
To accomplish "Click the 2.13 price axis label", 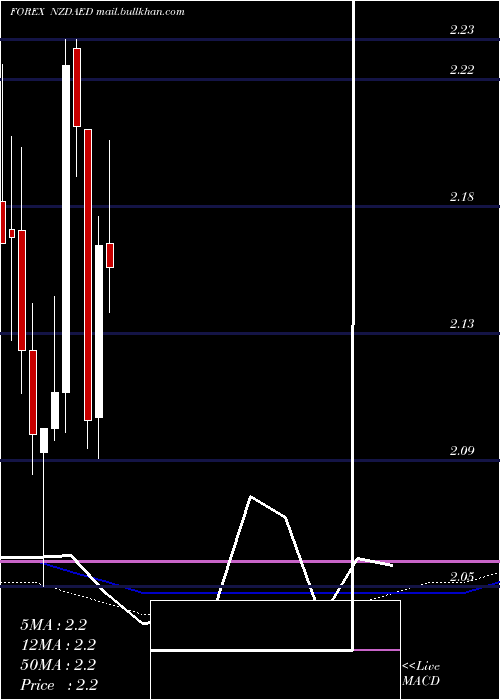I will [x=462, y=324].
